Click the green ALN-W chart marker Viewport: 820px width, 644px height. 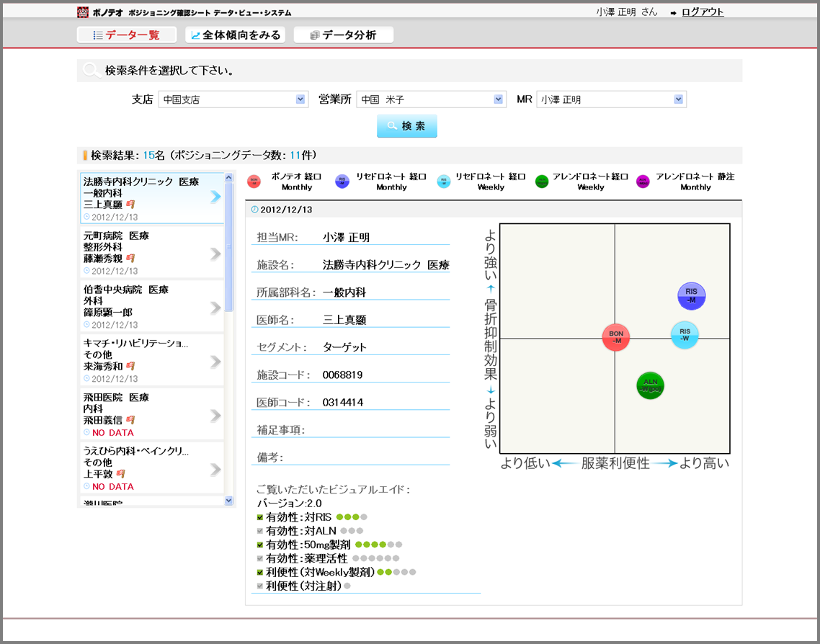tap(650, 386)
